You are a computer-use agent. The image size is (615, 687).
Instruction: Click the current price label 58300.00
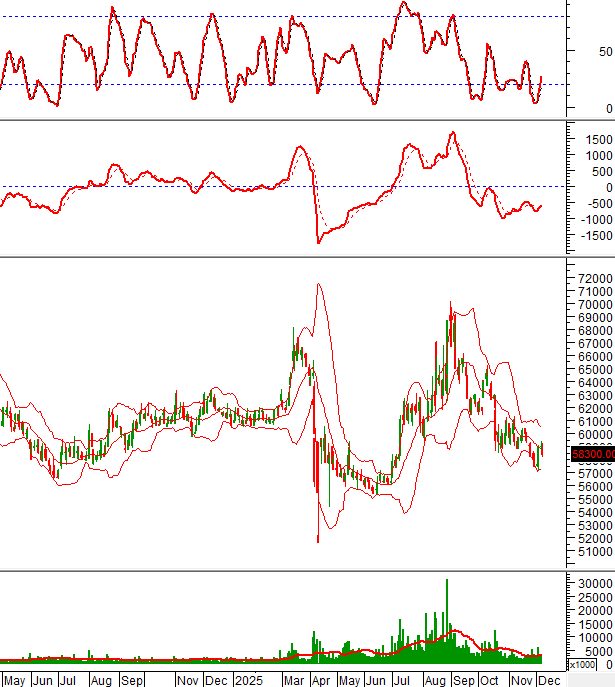586,454
